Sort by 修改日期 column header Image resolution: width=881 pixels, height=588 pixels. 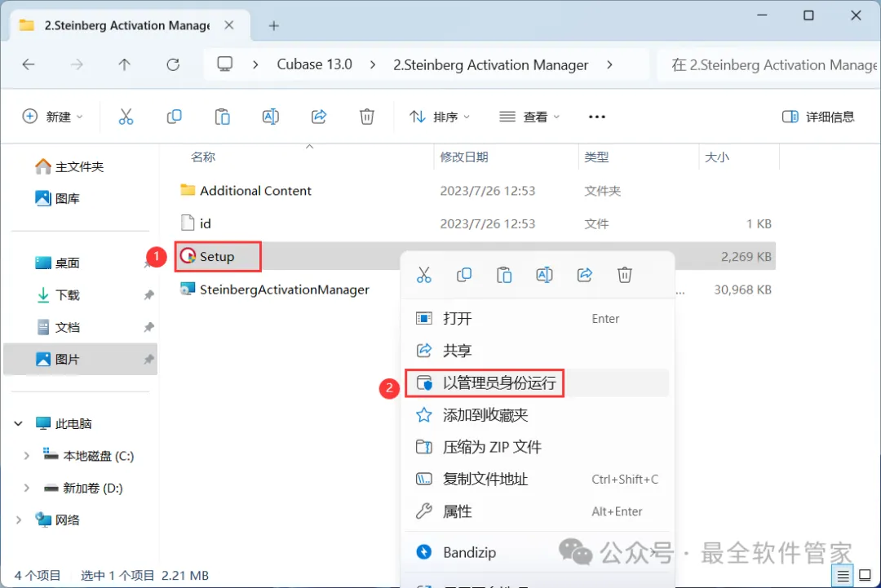463,157
